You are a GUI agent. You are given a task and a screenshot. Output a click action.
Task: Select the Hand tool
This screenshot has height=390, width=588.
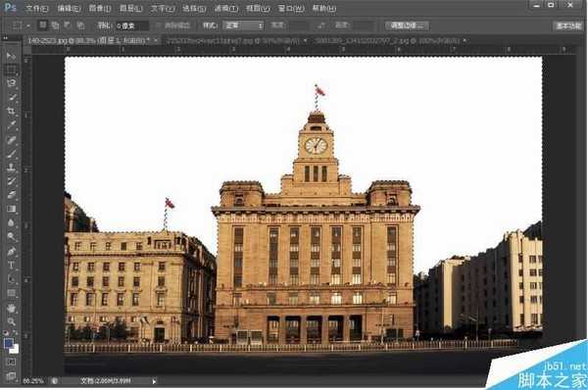point(11,309)
